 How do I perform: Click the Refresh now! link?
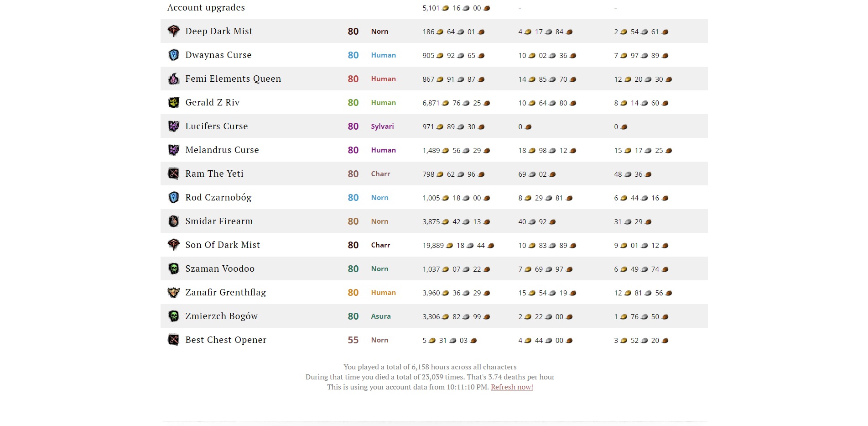coord(512,387)
